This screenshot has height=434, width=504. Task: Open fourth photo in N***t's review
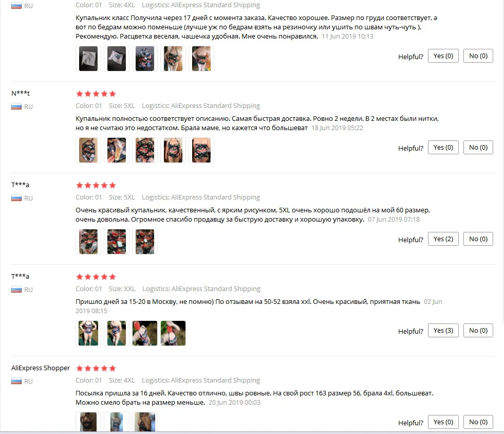(x=173, y=150)
